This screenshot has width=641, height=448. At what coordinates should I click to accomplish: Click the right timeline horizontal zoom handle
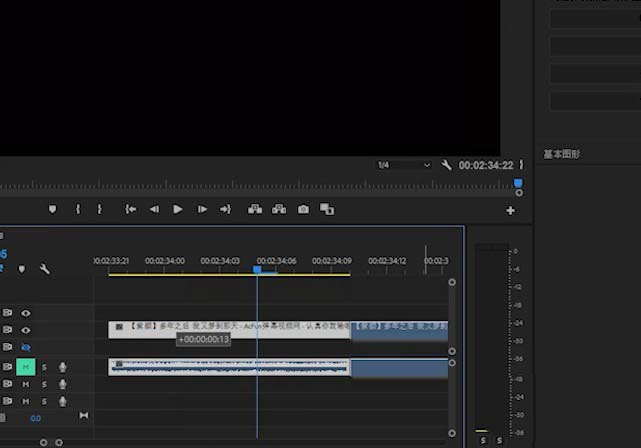(x=59, y=442)
